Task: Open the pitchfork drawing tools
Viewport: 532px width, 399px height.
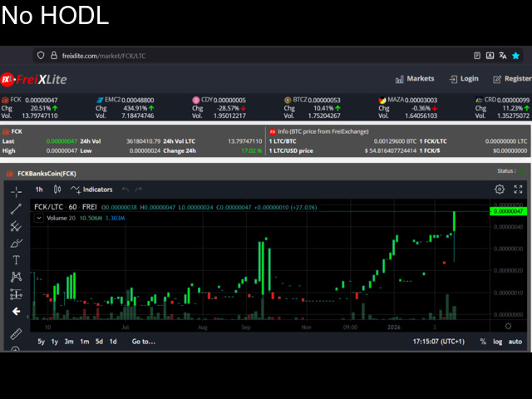Action: coord(16,226)
